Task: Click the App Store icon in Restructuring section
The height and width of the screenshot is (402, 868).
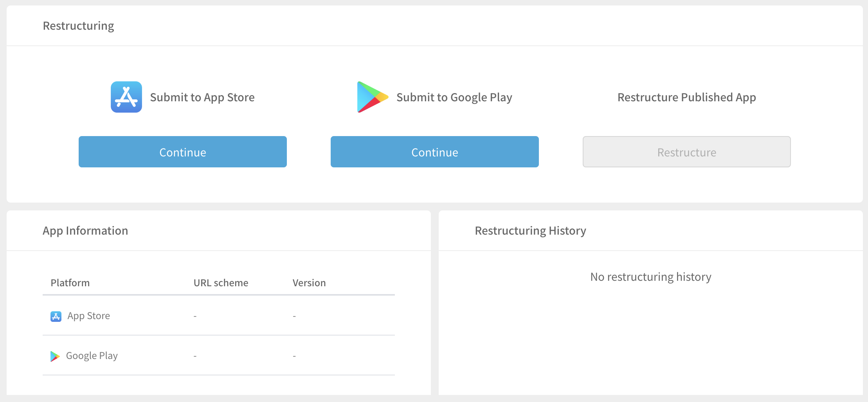Action: (x=126, y=97)
